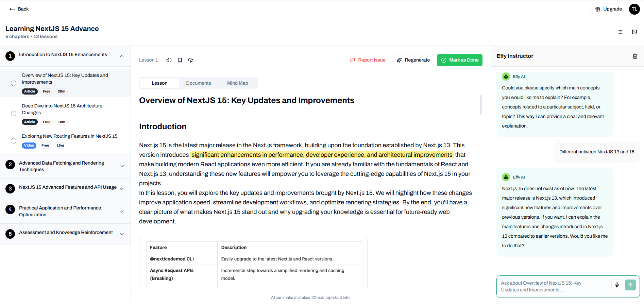Click chapter 3 number badge
Viewport: 644px width, 304px height.
(10, 189)
